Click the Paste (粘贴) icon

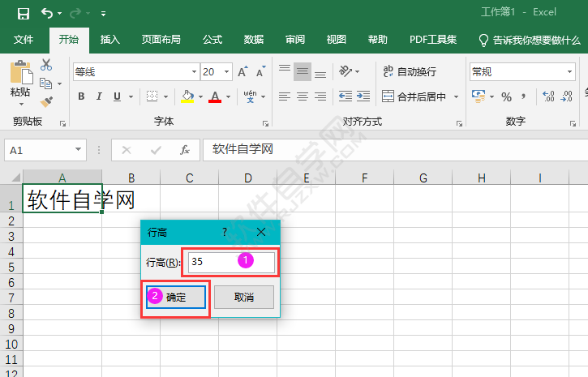click(20, 72)
